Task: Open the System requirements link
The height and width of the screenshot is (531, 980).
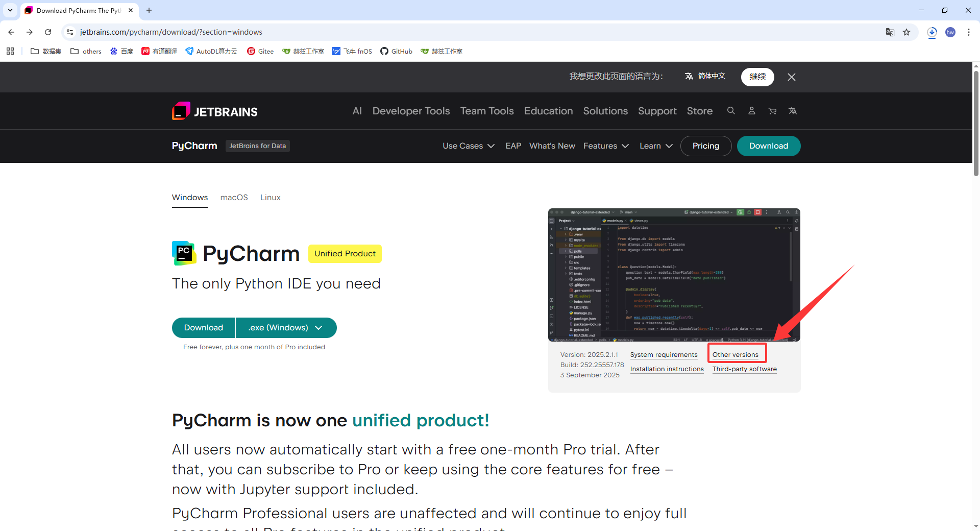Action: pyautogui.click(x=664, y=355)
